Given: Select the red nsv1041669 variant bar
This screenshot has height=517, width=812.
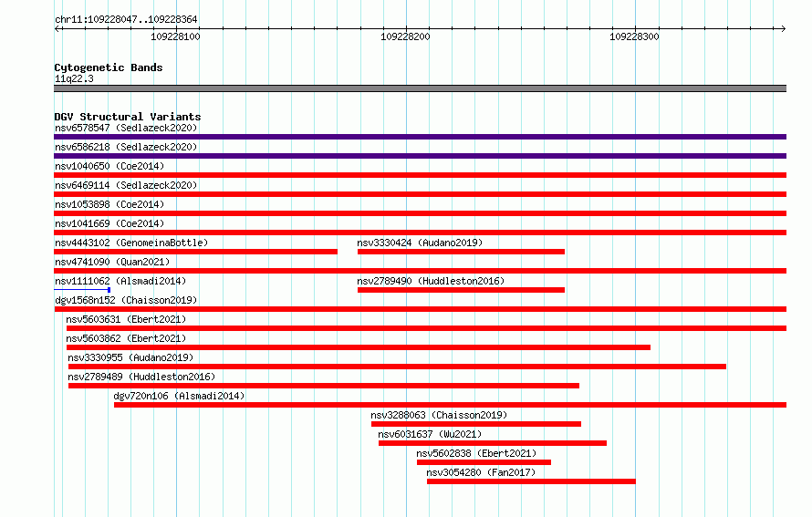Looking at the screenshot, I should [420, 233].
